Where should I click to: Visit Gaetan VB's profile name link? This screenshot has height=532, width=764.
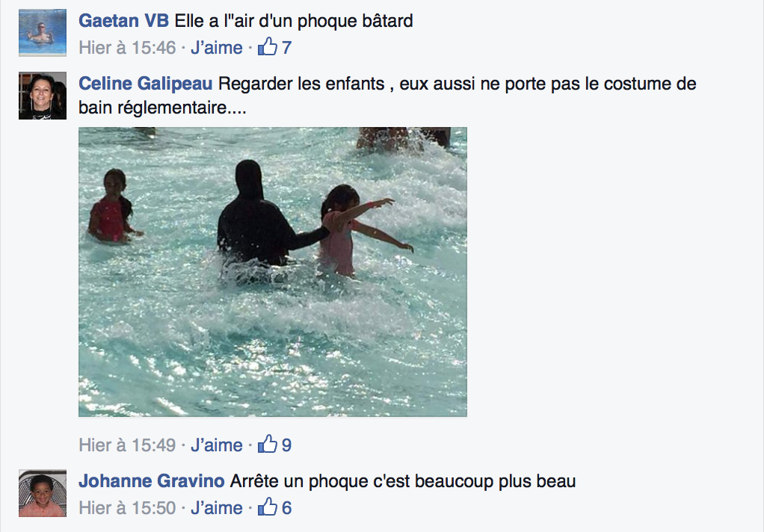click(124, 21)
